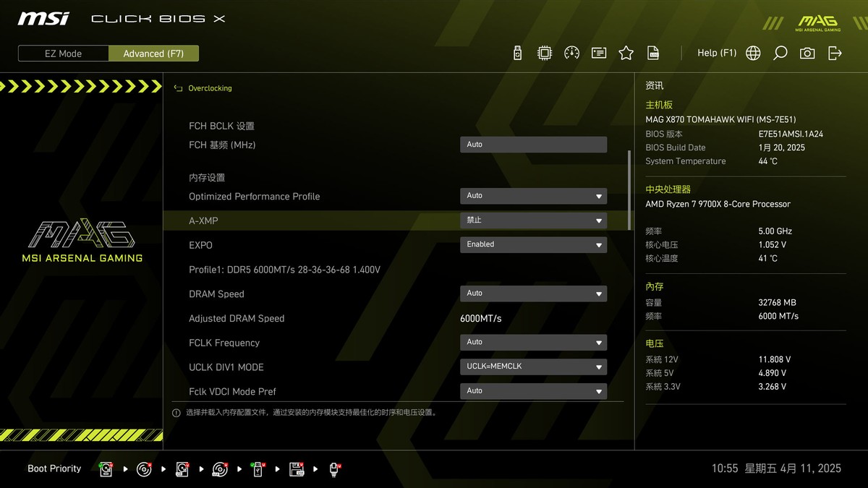Click the BIOS Build Date value
This screenshot has width=868, height=488.
781,147
